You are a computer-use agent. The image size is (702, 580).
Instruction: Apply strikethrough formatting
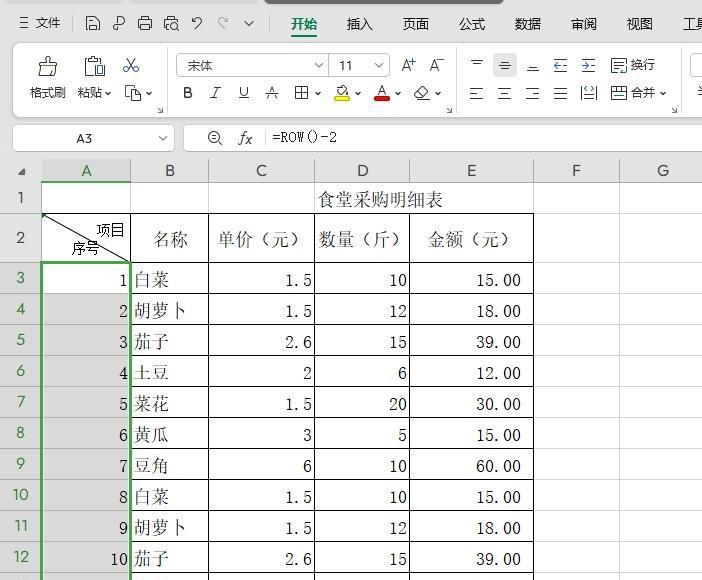(x=272, y=93)
